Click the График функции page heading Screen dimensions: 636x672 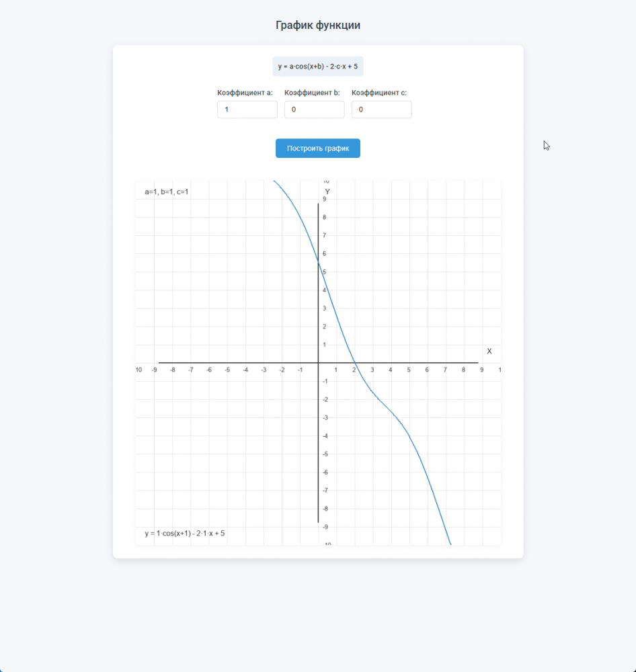coord(318,26)
